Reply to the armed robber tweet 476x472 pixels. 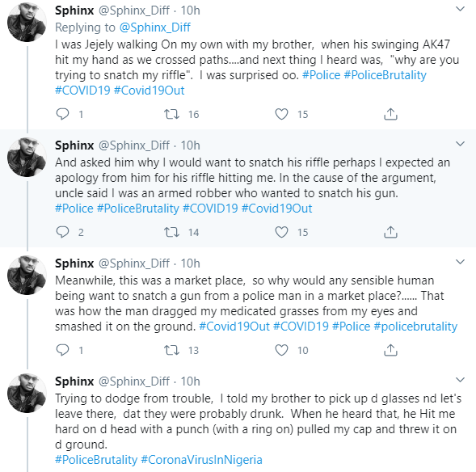click(x=63, y=232)
